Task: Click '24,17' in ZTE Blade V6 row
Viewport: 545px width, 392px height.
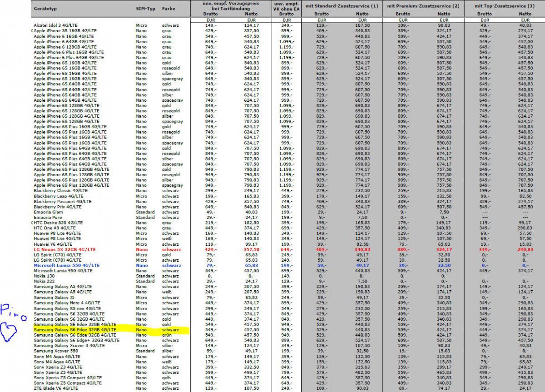Action: point(525,388)
